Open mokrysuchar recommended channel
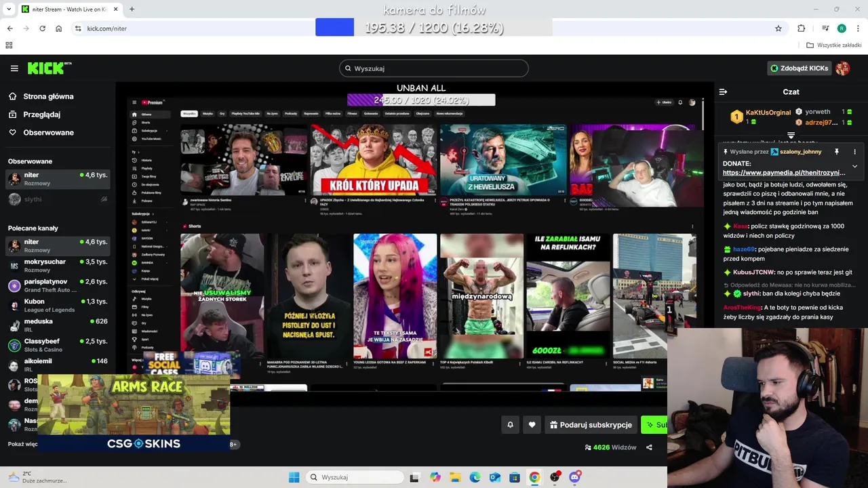Viewport: 868px width, 488px height. pos(58,266)
